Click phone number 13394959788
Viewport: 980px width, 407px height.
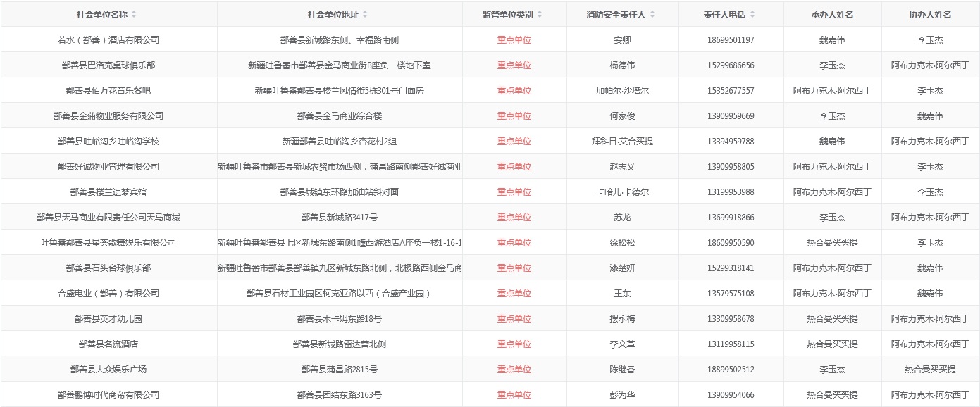[x=731, y=142]
